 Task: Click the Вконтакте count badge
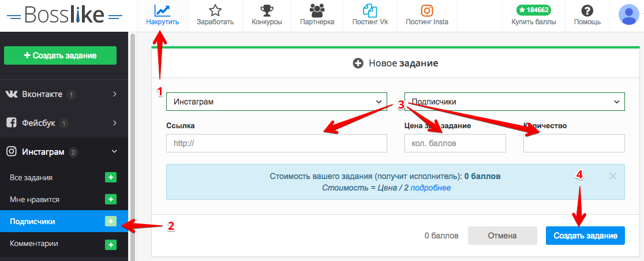(71, 95)
